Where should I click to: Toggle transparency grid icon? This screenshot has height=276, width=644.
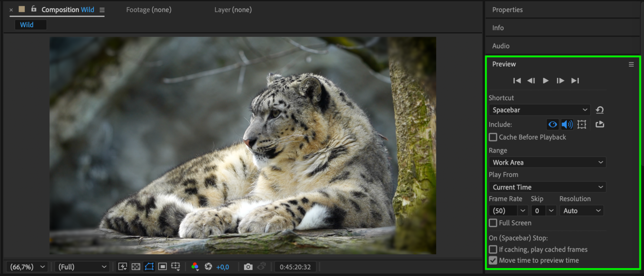136,267
